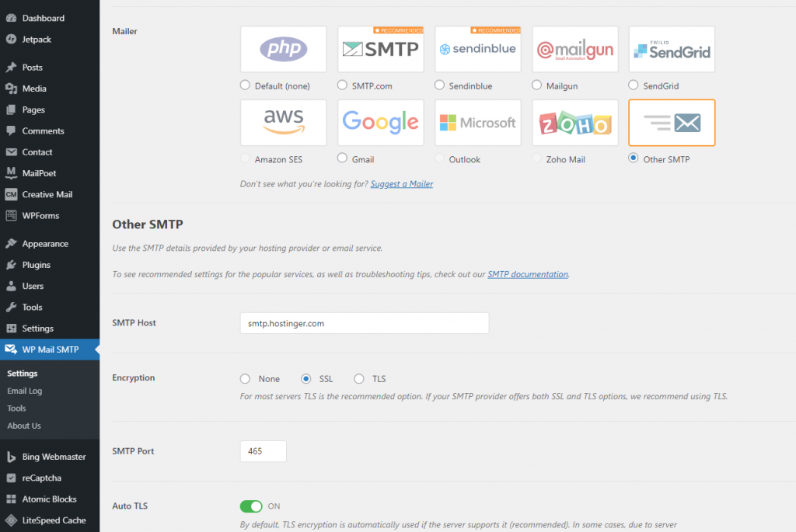Image resolution: width=796 pixels, height=532 pixels.
Task: Click the Posts pin icon
Action: tap(11, 67)
